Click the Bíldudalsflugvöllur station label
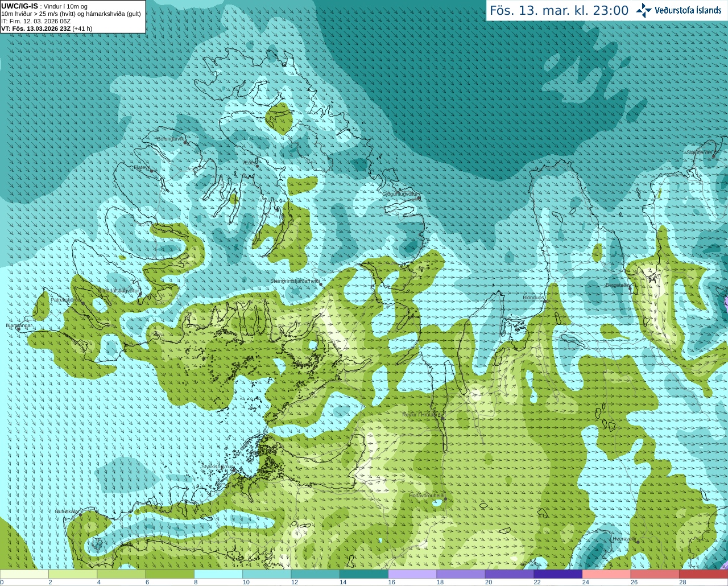This screenshot has width=728, height=586. pos(119,291)
